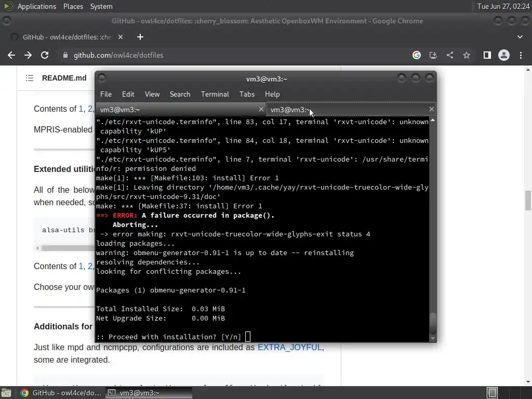Open Chrome profile avatar
532x399 pixels.
pos(504,55)
